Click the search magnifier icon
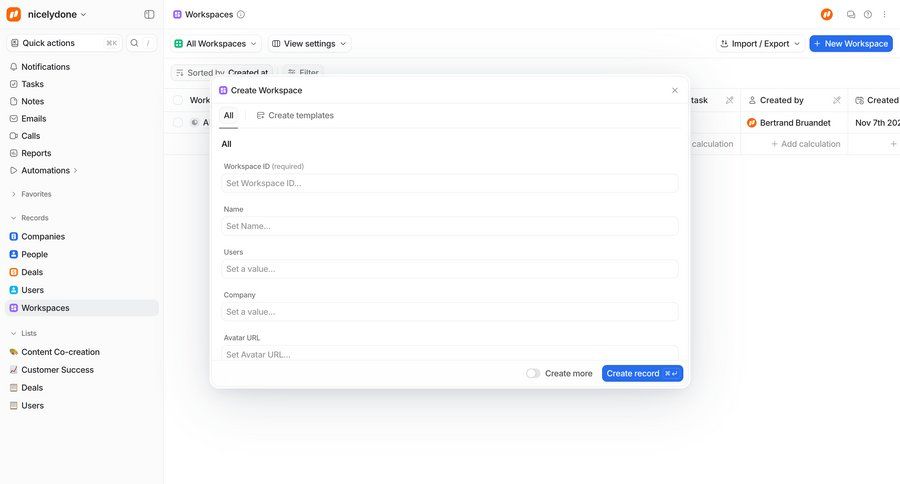 coord(134,43)
